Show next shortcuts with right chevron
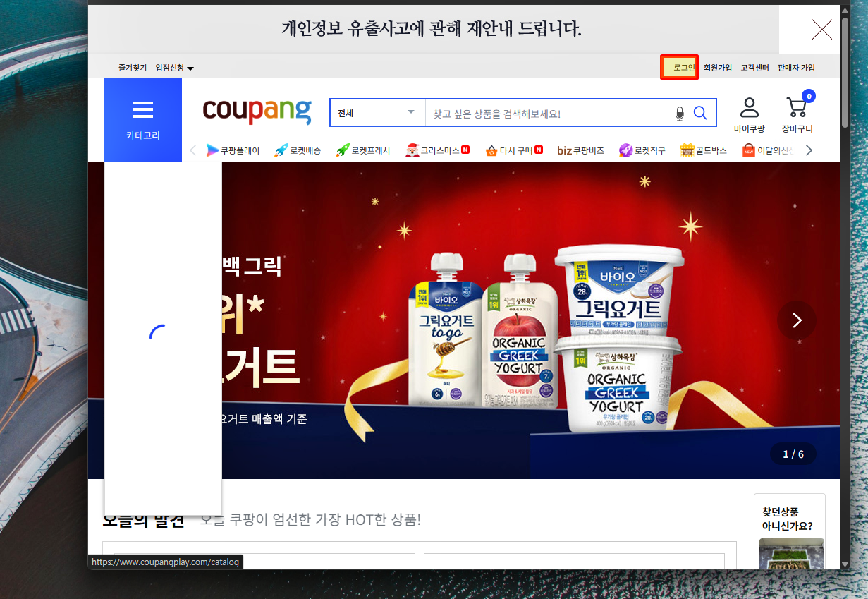 (809, 150)
